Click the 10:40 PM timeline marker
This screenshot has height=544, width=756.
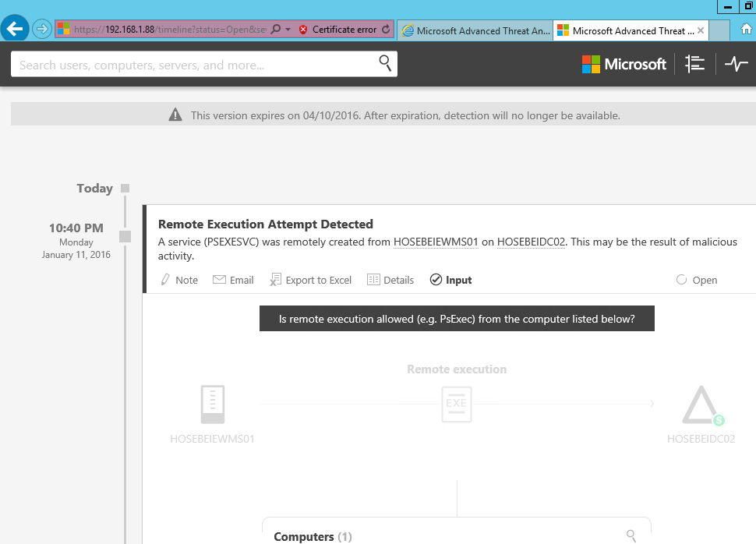click(125, 236)
